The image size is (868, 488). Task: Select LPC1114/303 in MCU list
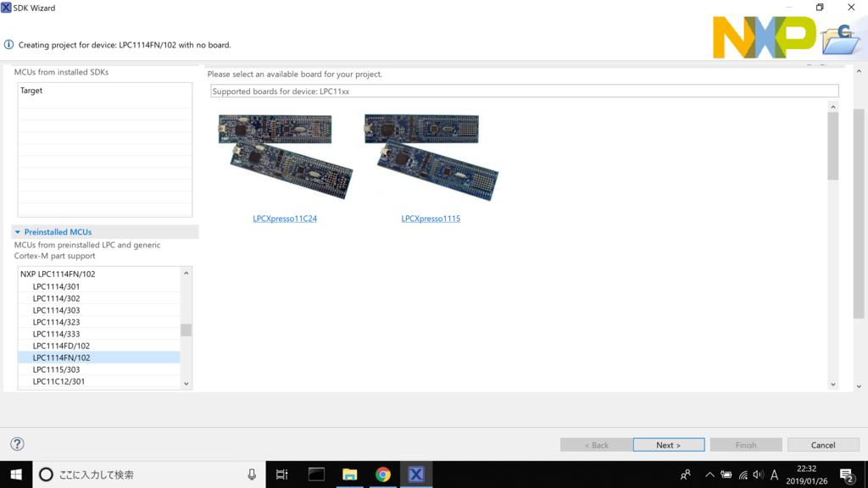point(56,310)
